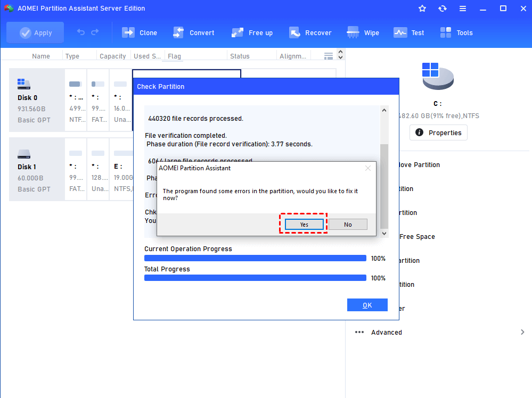Screen dimensions: 532x398
Task: Click the Apply button in toolbar
Action: point(35,32)
